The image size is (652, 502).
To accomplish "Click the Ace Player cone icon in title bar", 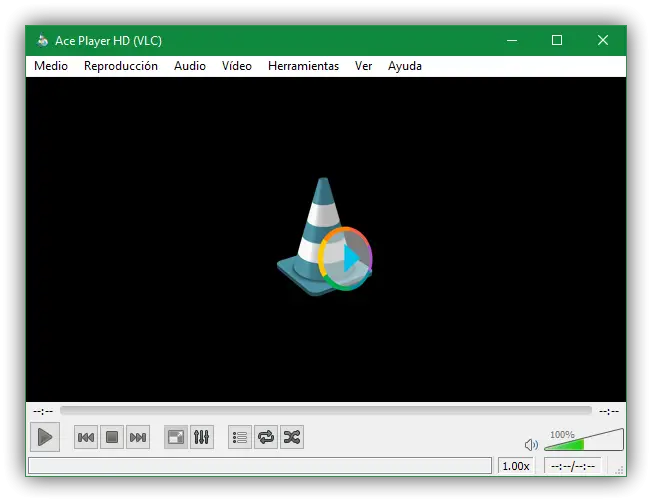I will (42, 41).
